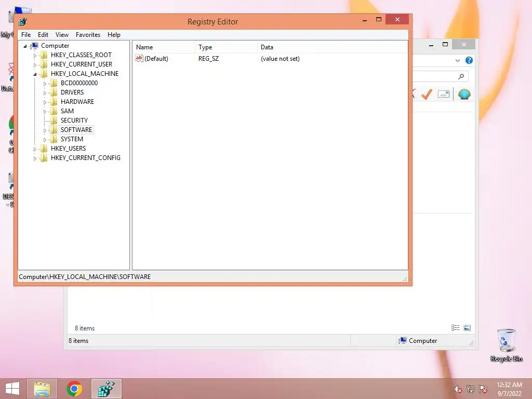Click the HARDWARE folder icon
Screen dimensions: 532x399
coord(54,102)
